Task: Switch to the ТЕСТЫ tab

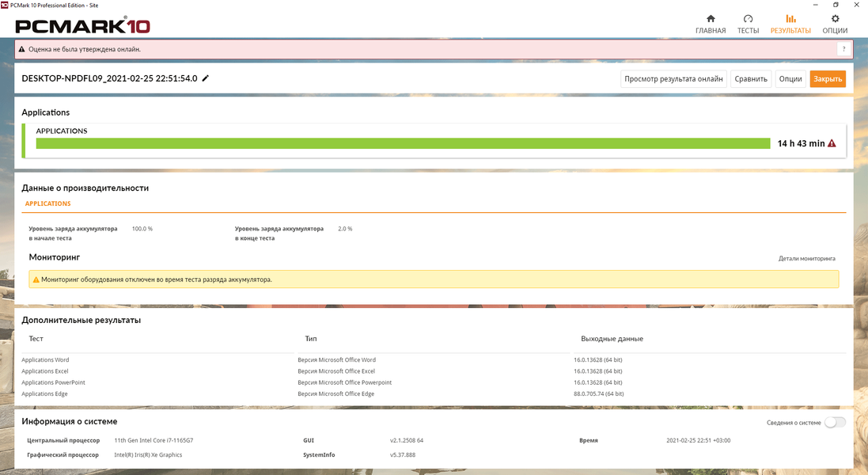Action: (748, 25)
